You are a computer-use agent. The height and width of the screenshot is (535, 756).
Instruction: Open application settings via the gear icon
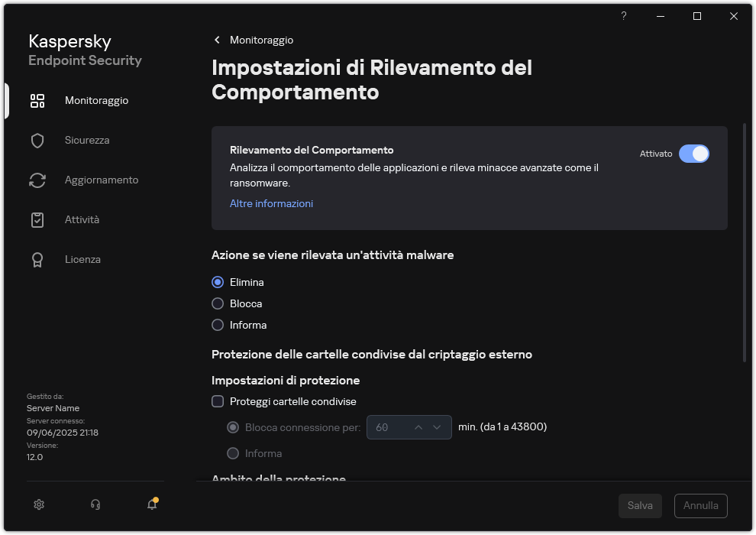point(38,504)
